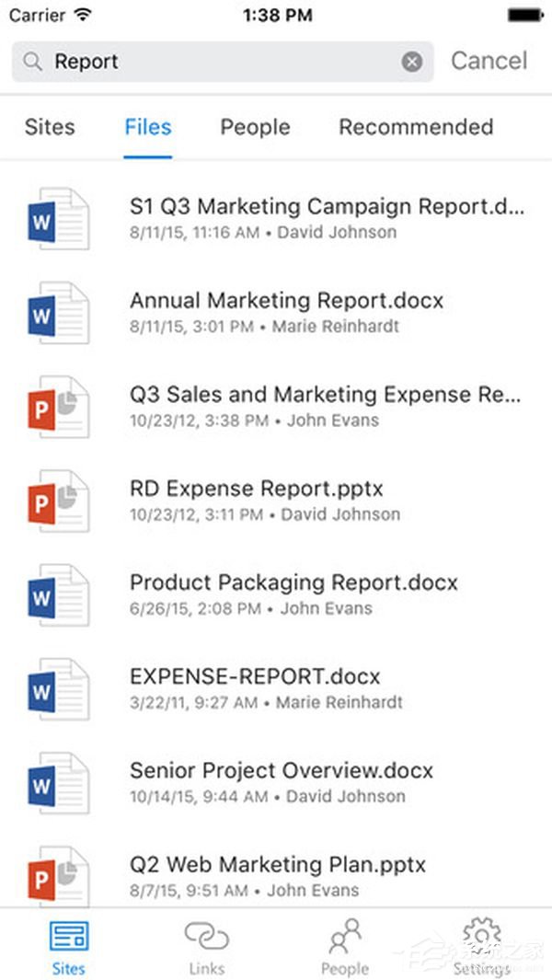Open the Settings gear icon

pyautogui.click(x=482, y=936)
